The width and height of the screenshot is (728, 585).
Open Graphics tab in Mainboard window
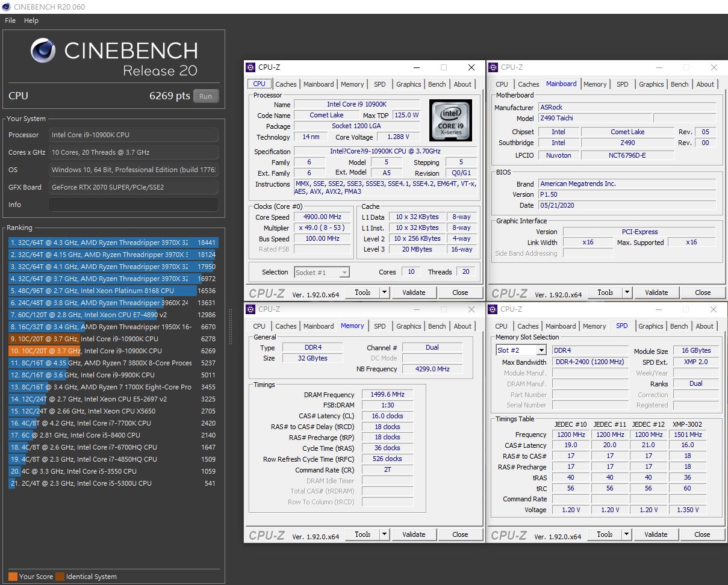tap(652, 84)
